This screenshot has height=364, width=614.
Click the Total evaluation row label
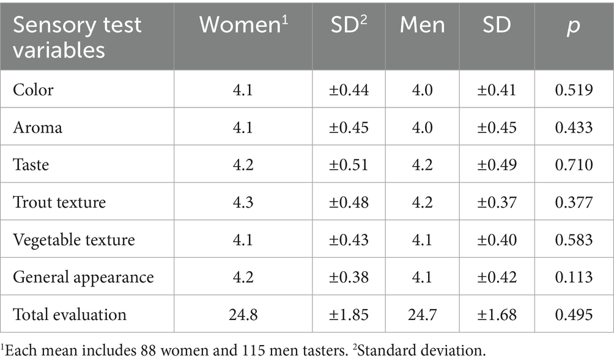(x=70, y=315)
